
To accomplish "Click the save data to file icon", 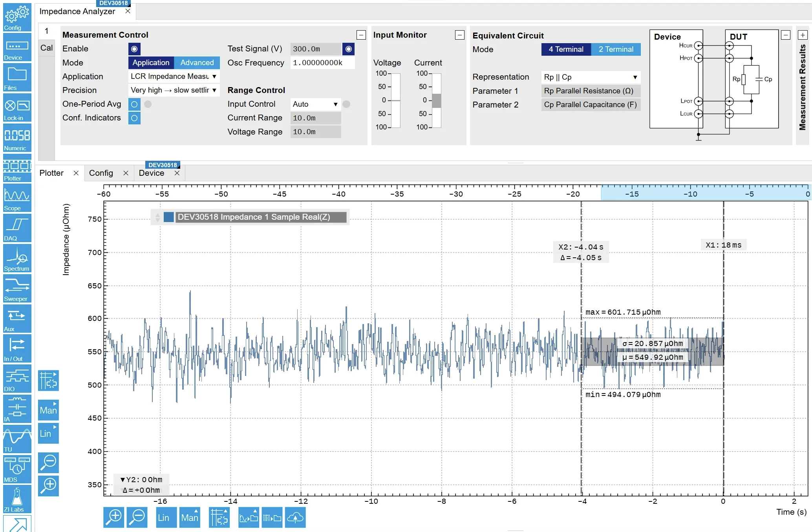I will (272, 517).
